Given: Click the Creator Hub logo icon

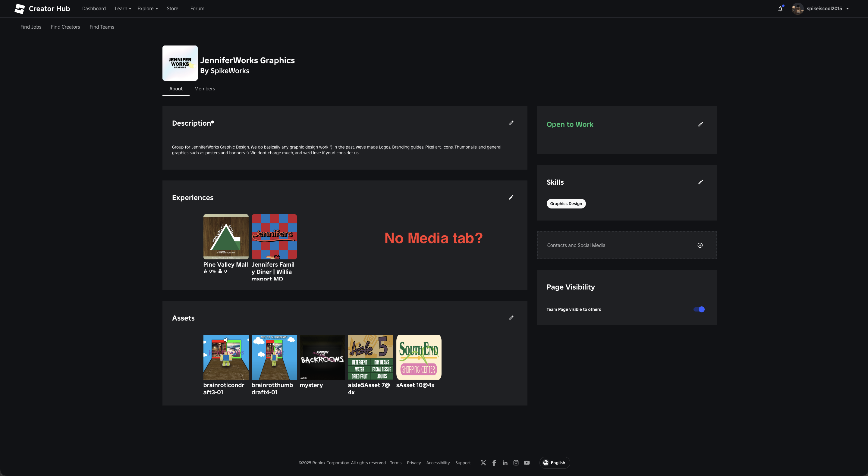Looking at the screenshot, I should point(20,9).
